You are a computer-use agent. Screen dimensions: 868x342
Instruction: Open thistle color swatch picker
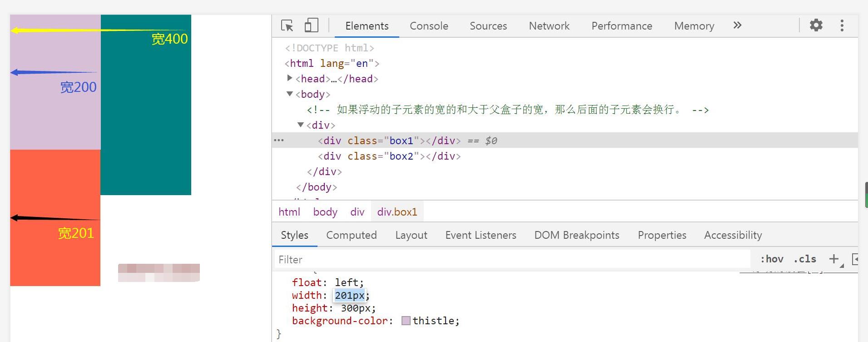(x=406, y=321)
